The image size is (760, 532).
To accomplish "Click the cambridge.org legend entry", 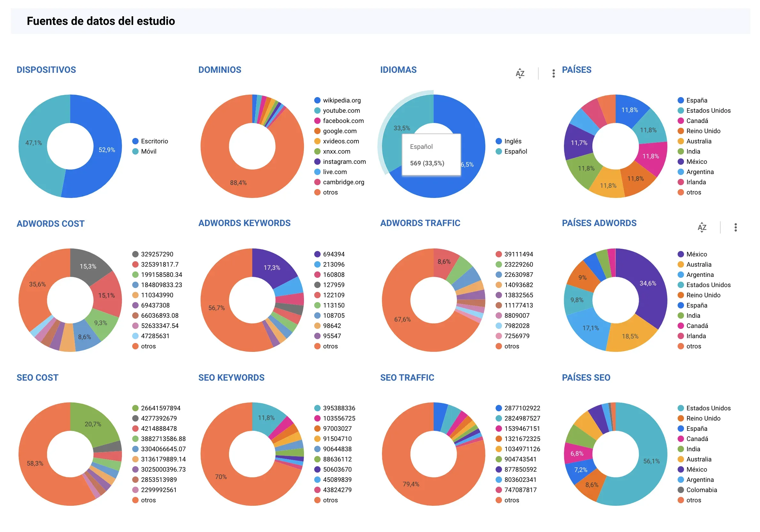I will [x=339, y=182].
